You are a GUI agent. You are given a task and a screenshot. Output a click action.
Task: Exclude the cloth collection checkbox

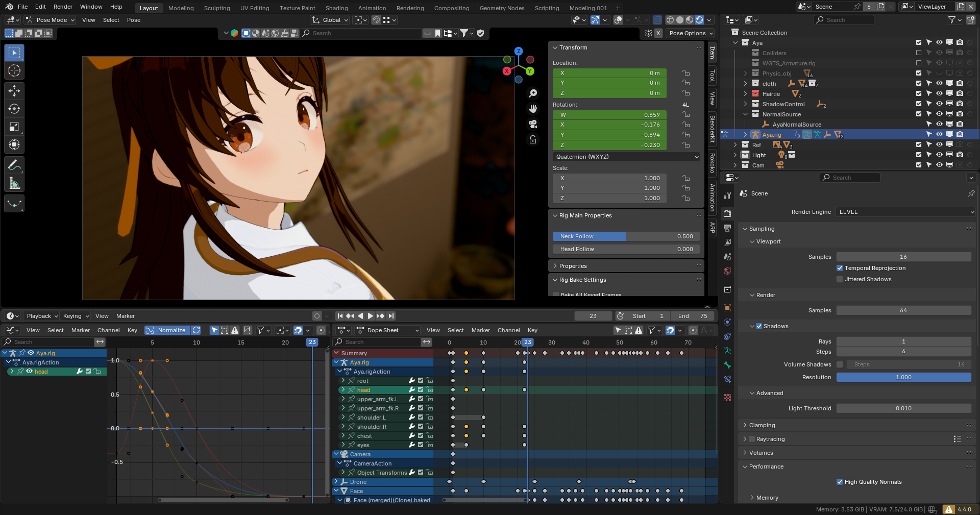tap(919, 83)
